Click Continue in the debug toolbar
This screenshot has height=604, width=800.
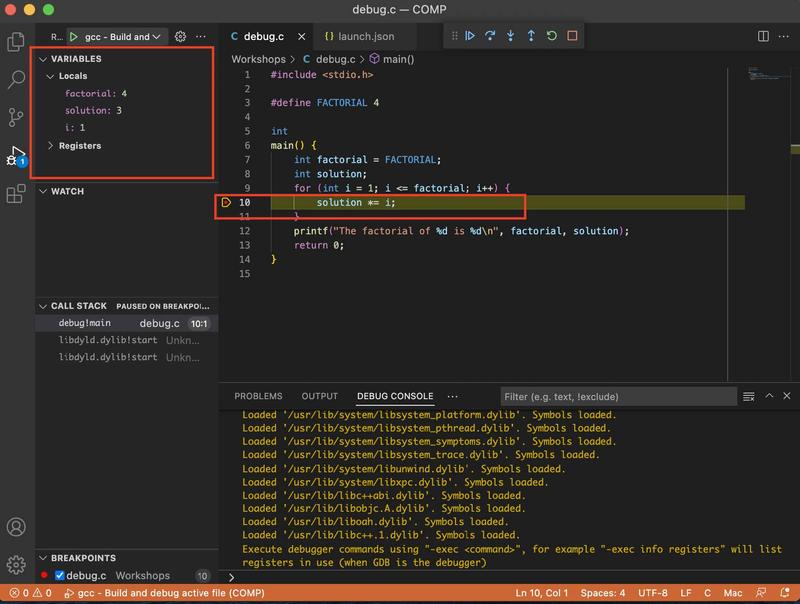tap(470, 36)
